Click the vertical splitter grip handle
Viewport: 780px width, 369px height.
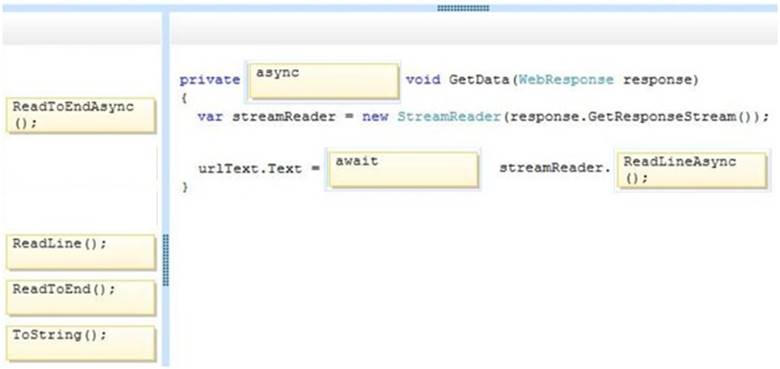click(x=166, y=260)
